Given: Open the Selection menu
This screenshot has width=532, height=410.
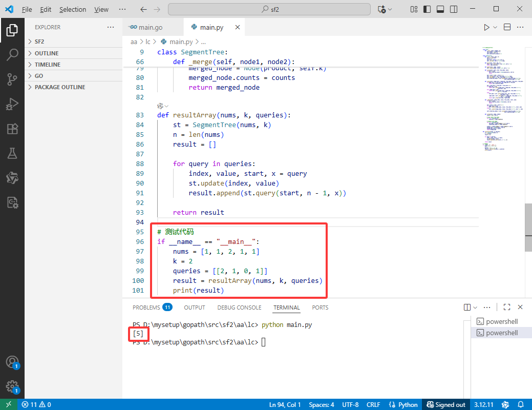Looking at the screenshot, I should 73,10.
